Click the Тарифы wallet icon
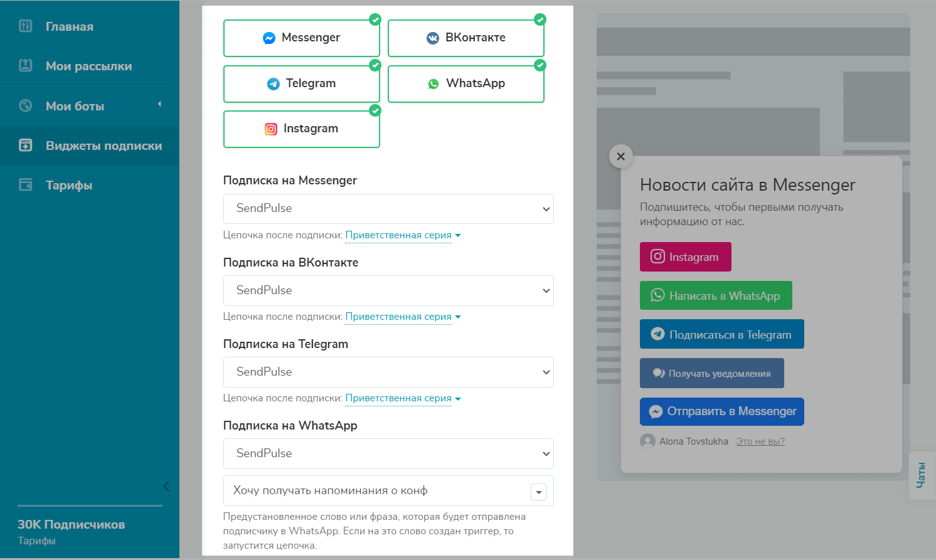 tap(26, 184)
